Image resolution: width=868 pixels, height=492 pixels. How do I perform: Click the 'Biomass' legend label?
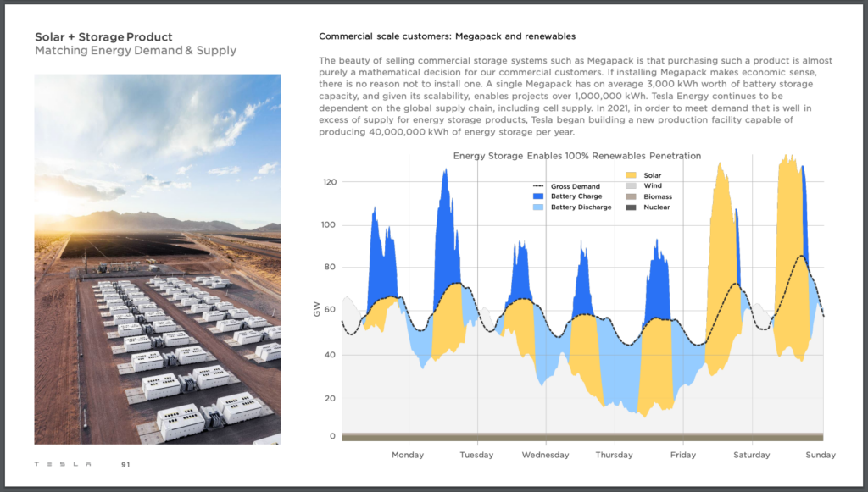(658, 196)
